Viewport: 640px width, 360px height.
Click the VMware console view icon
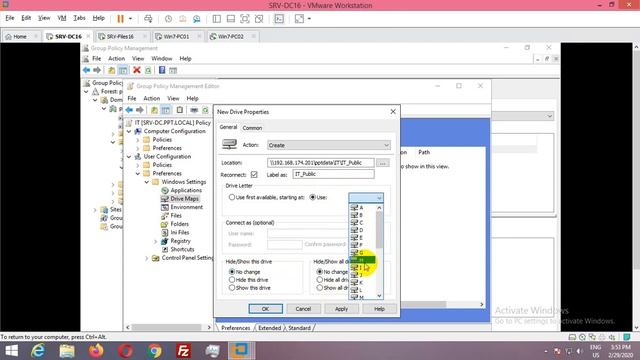click(279, 19)
